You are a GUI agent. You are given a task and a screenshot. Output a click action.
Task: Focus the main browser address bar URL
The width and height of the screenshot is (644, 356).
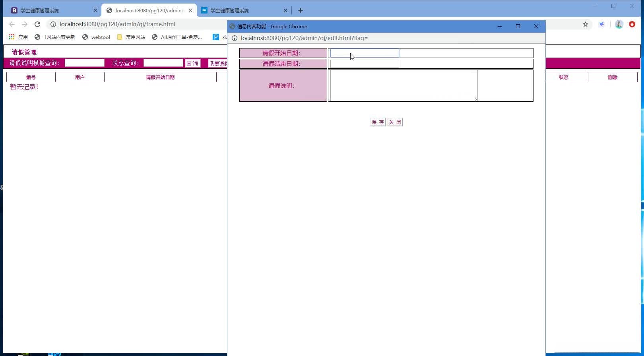click(117, 24)
